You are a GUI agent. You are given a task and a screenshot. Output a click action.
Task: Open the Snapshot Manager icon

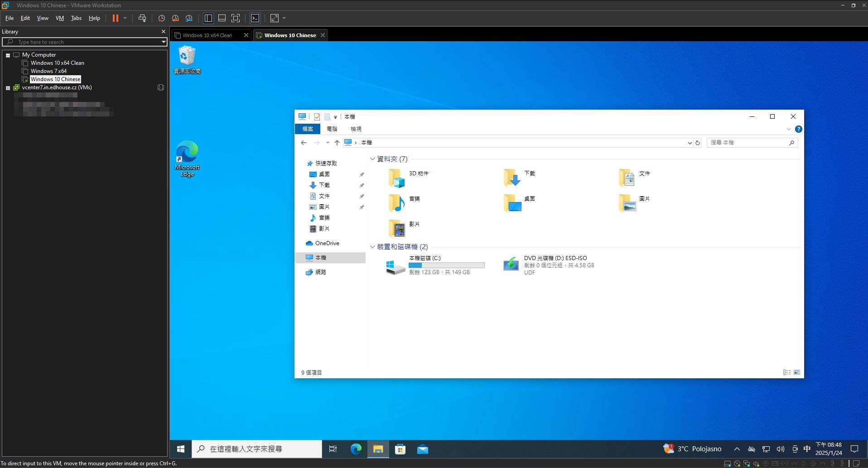coord(189,18)
